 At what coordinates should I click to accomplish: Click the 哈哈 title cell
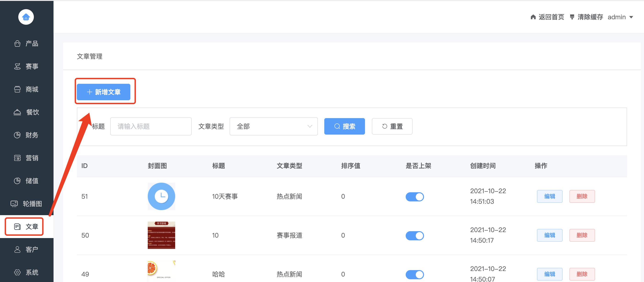coord(218,274)
